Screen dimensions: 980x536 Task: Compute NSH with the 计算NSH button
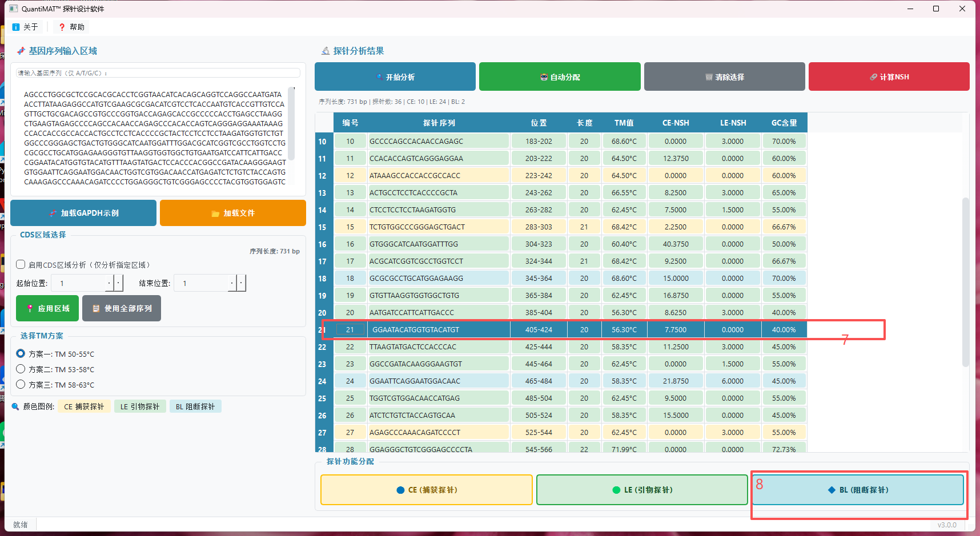click(889, 76)
